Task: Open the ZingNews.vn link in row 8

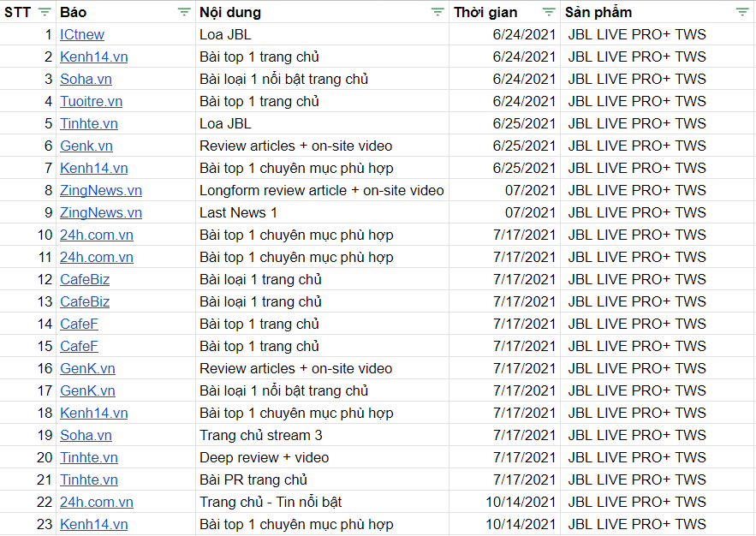Action: click(x=101, y=190)
